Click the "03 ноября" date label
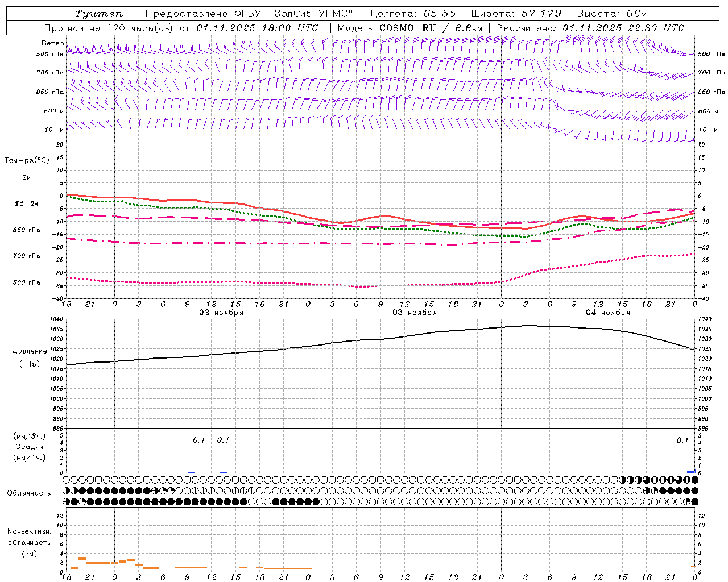 [x=415, y=313]
